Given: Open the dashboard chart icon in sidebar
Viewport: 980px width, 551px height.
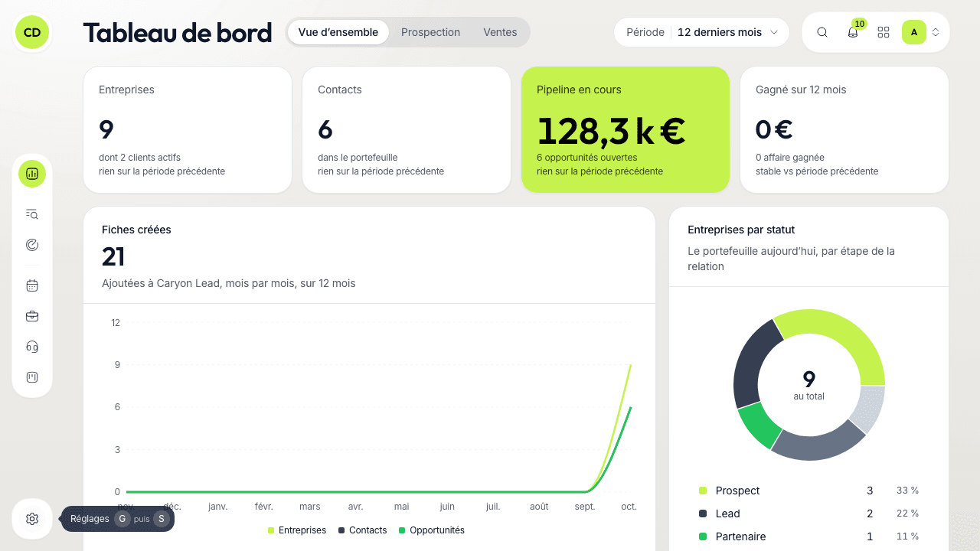Looking at the screenshot, I should point(32,174).
